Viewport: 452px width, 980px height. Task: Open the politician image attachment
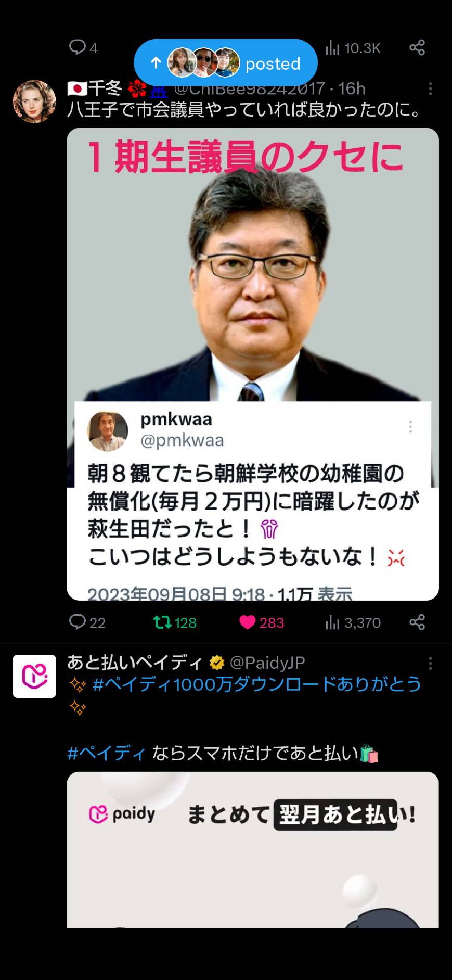point(253,364)
